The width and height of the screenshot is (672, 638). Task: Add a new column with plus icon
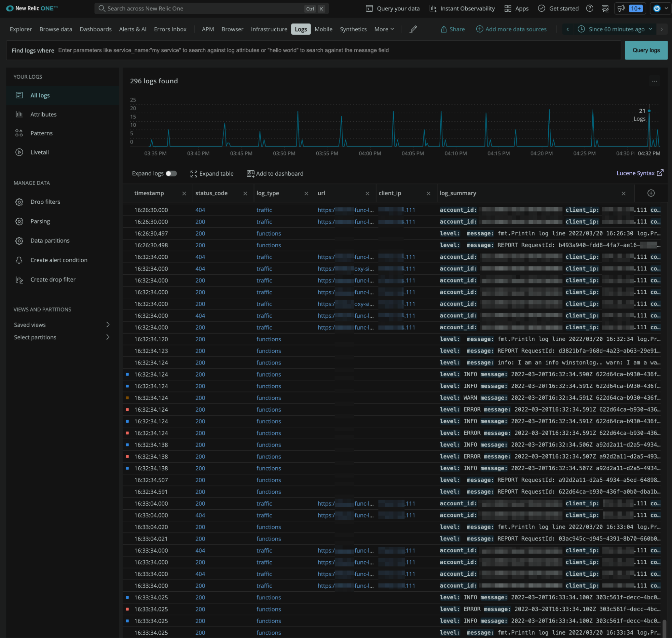[650, 193]
